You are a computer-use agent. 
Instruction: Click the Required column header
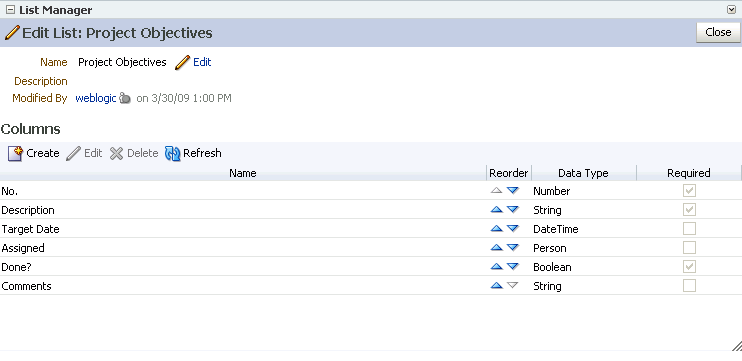(689, 173)
